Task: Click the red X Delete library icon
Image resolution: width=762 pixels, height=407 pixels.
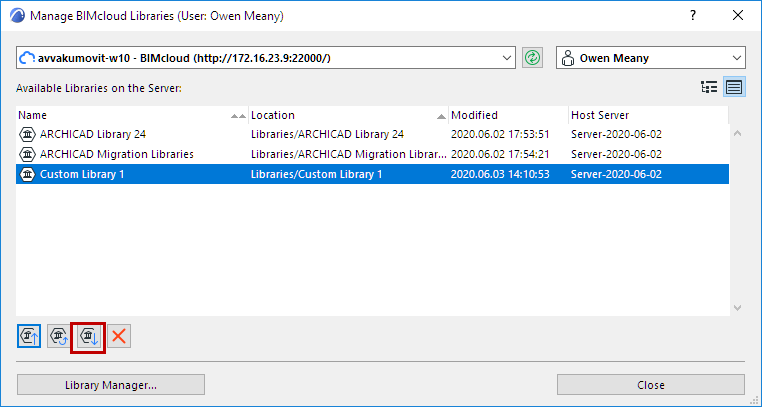Action: 119,336
